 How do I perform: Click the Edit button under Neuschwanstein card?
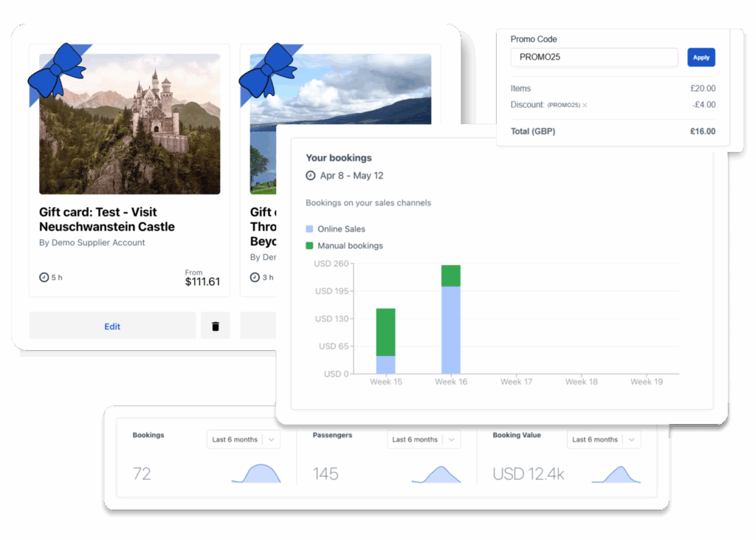coord(112,327)
